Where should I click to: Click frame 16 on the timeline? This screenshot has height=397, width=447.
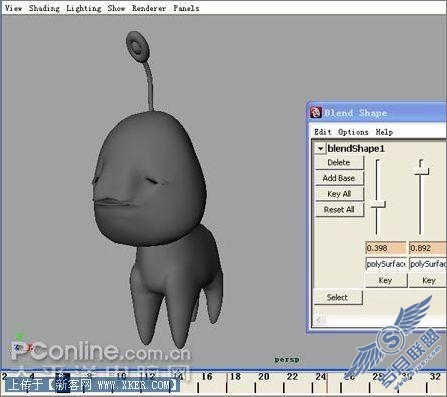[x=207, y=377]
